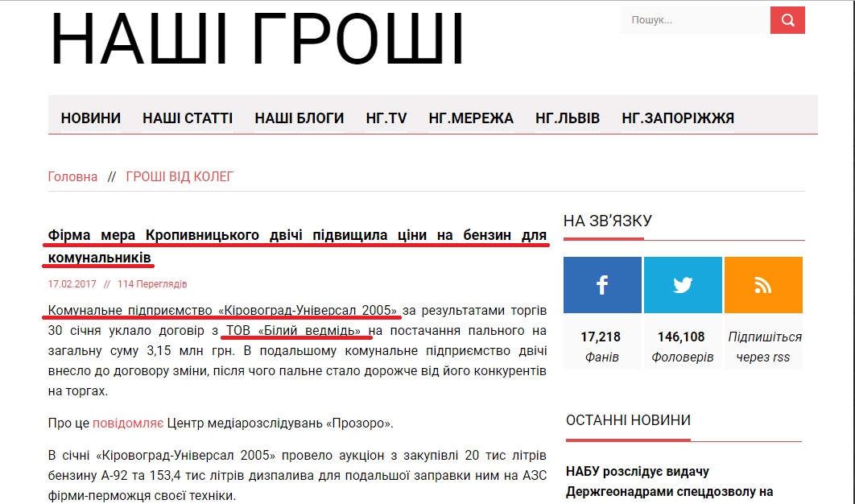This screenshot has height=504, width=855.
Task: Click the НА ЗВ'ЯЗКУ sidebar heading
Action: (x=608, y=221)
